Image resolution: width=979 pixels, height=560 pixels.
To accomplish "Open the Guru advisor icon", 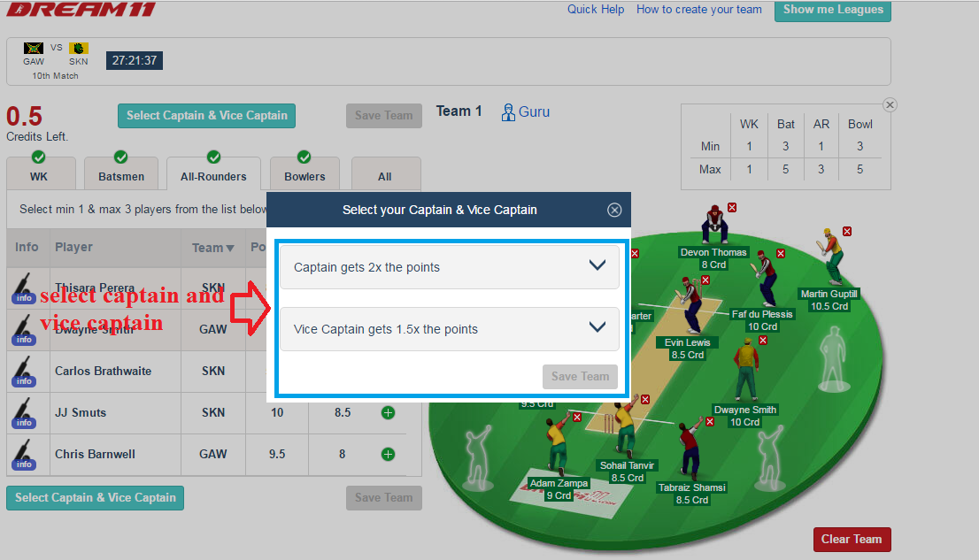I will click(x=507, y=112).
